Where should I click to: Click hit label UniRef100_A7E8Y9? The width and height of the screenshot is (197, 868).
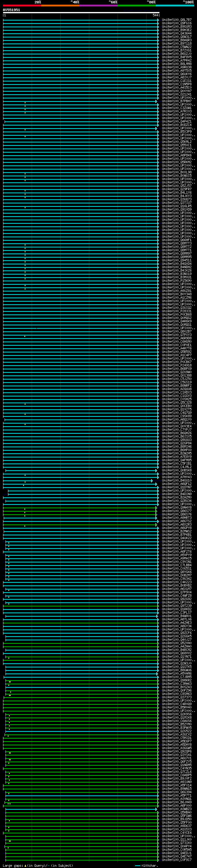177,457
